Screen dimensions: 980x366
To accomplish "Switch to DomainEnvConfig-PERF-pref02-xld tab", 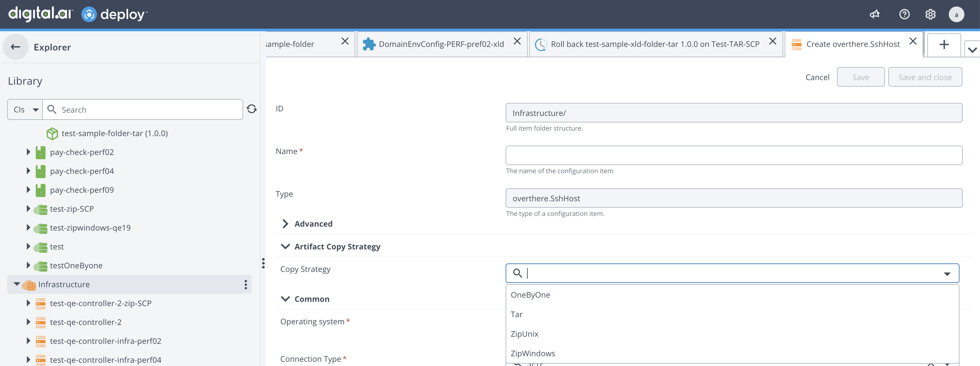I will tap(441, 44).
